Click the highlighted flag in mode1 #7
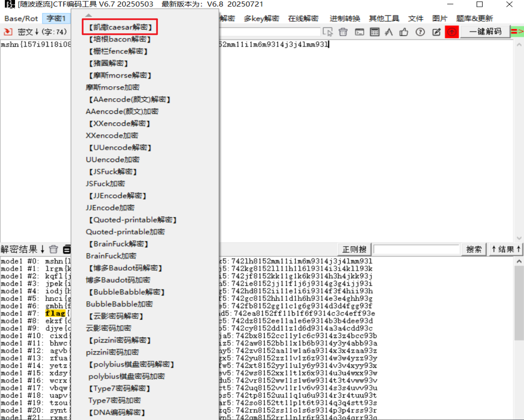The width and height of the screenshot is (524, 420). (55, 313)
